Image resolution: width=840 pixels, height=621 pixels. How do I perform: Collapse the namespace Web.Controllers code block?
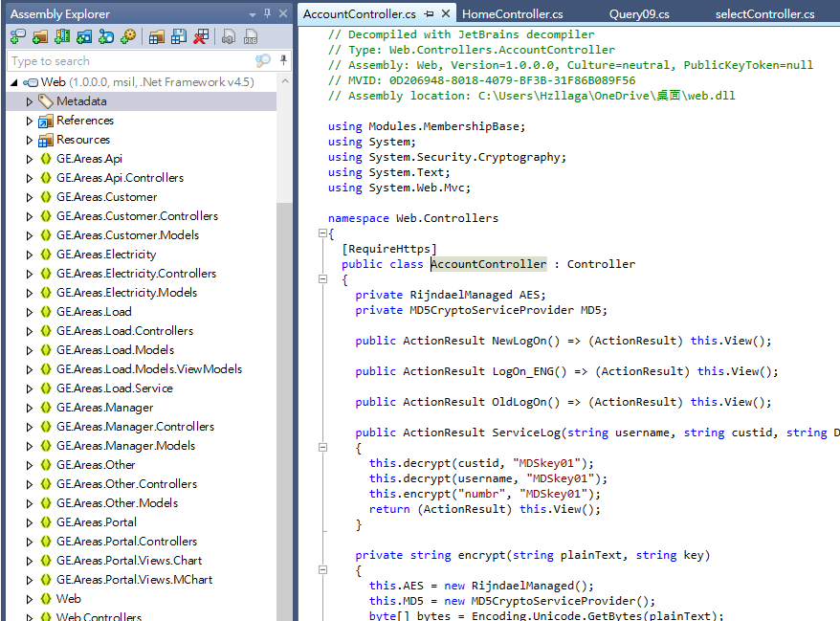click(322, 233)
